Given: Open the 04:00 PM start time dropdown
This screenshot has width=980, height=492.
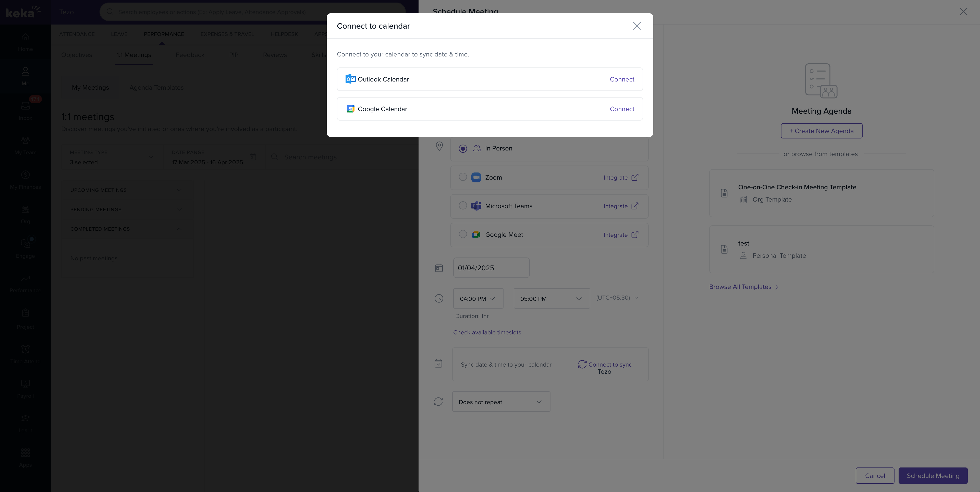Looking at the screenshot, I should (x=478, y=299).
